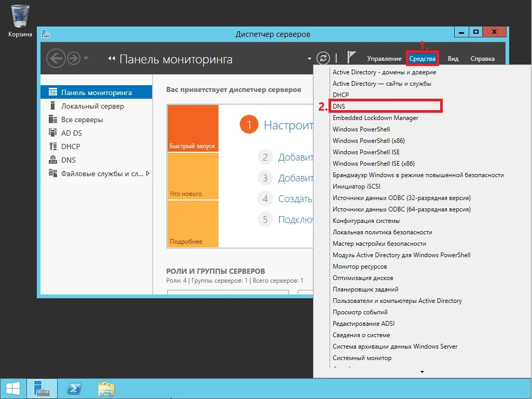Click the Локальный сервер sidebar icon
The height and width of the screenshot is (399, 532).
[x=52, y=105]
